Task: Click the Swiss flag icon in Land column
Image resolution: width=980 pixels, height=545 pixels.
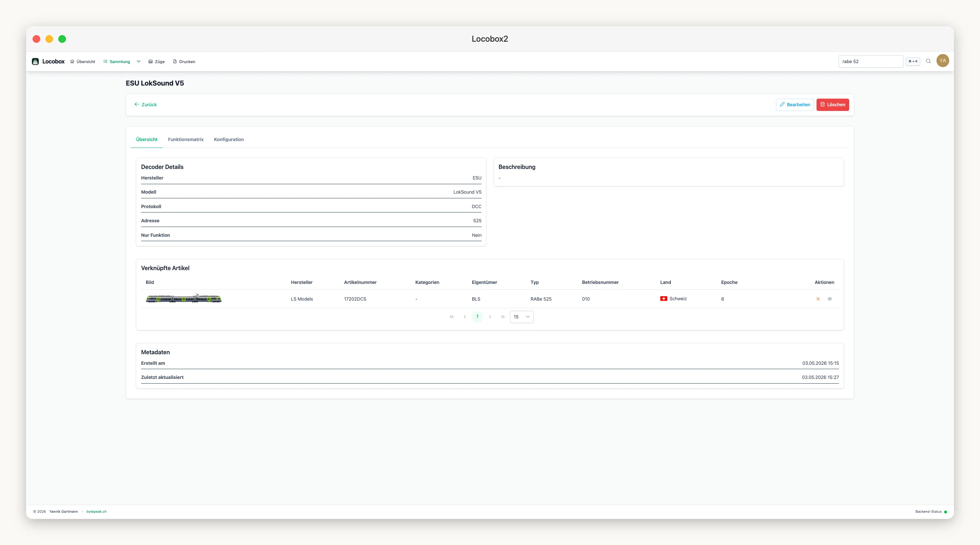Action: (664, 299)
